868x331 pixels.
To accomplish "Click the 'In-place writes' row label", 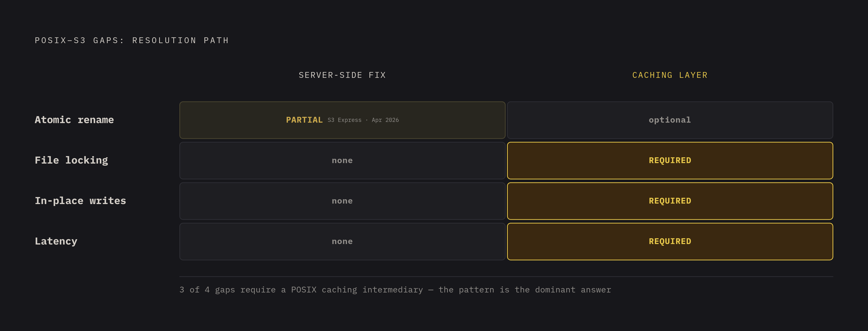I will coord(80,201).
